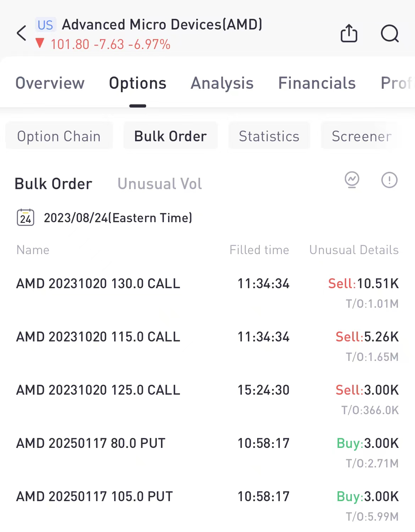415x532 pixels.
Task: Select the Bulk Order list heading
Action: [x=54, y=184]
